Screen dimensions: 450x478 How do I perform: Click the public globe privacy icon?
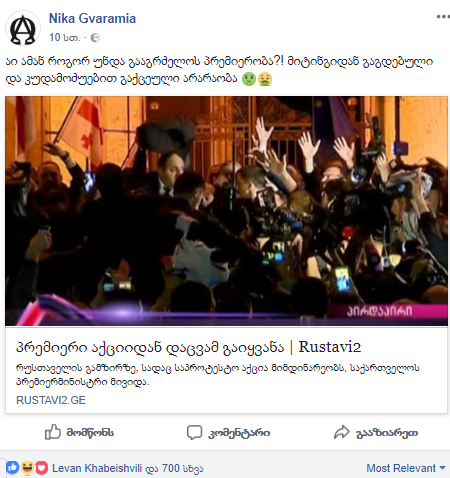pos(95,38)
